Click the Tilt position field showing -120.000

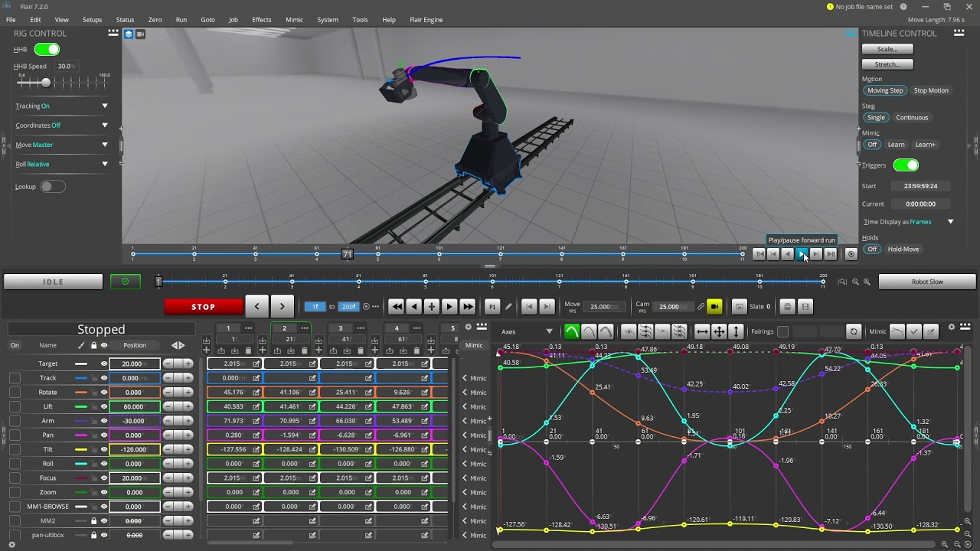coord(133,449)
